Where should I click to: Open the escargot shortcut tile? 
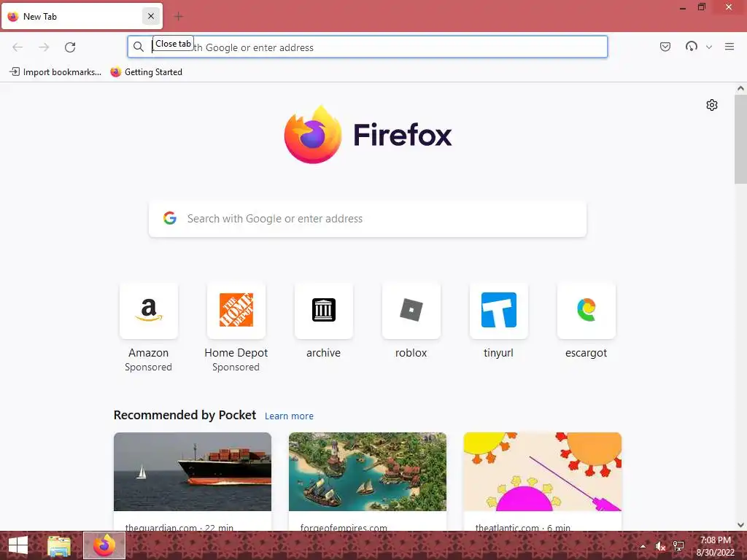(586, 310)
